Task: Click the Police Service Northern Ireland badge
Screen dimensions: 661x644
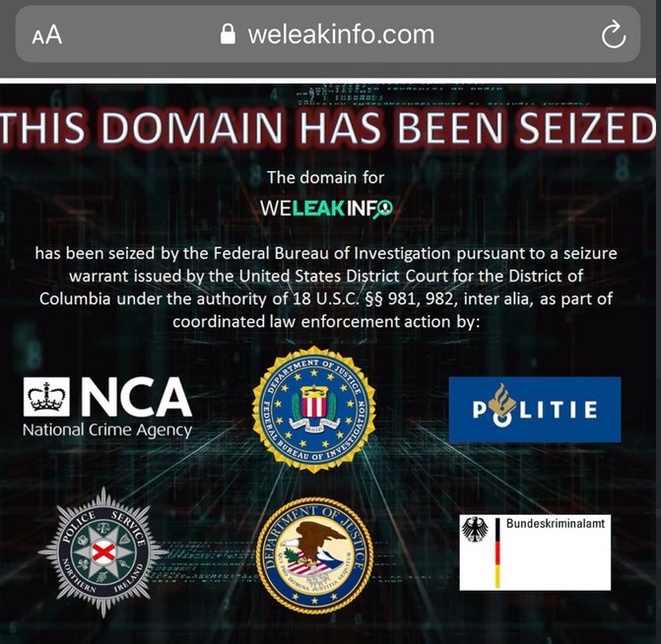Action: (x=103, y=552)
